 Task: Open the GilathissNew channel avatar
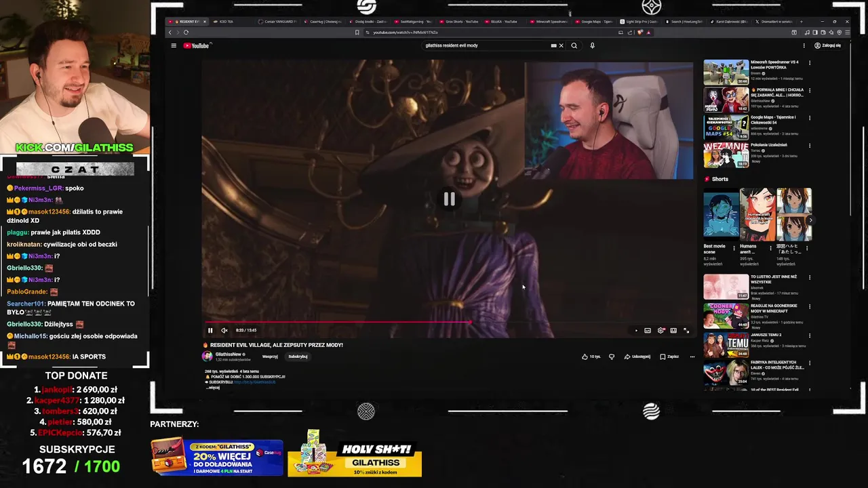coord(208,356)
